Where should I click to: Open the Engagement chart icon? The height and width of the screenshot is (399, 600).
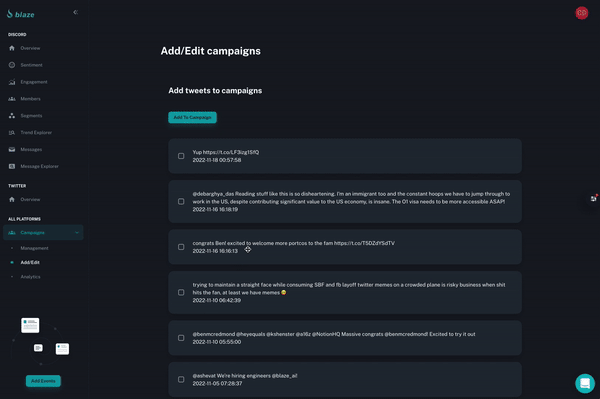[12, 82]
